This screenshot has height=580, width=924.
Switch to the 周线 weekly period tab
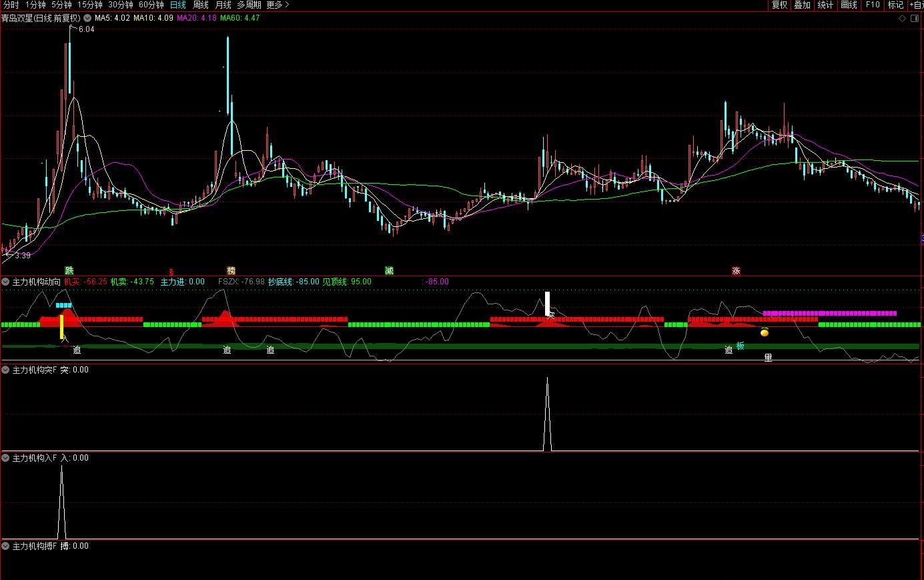point(201,5)
